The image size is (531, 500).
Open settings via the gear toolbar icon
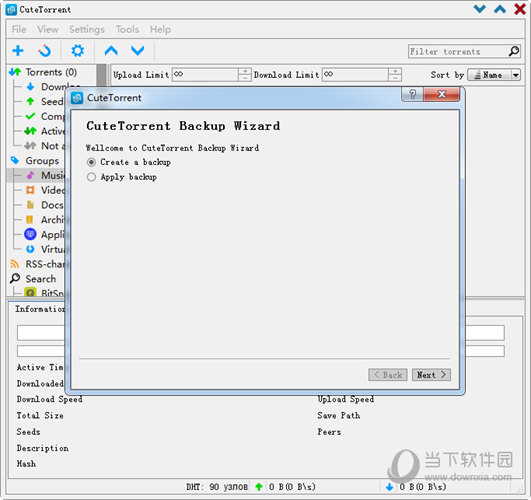pyautogui.click(x=78, y=51)
